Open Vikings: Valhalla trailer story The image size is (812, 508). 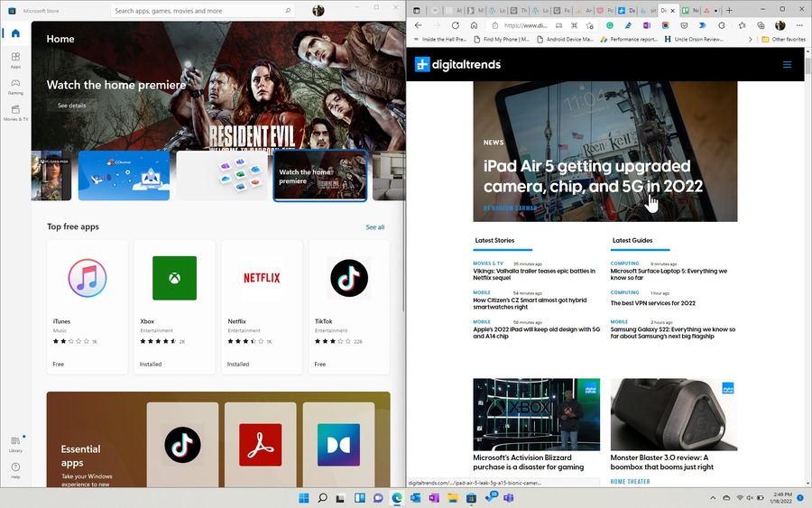(x=534, y=274)
